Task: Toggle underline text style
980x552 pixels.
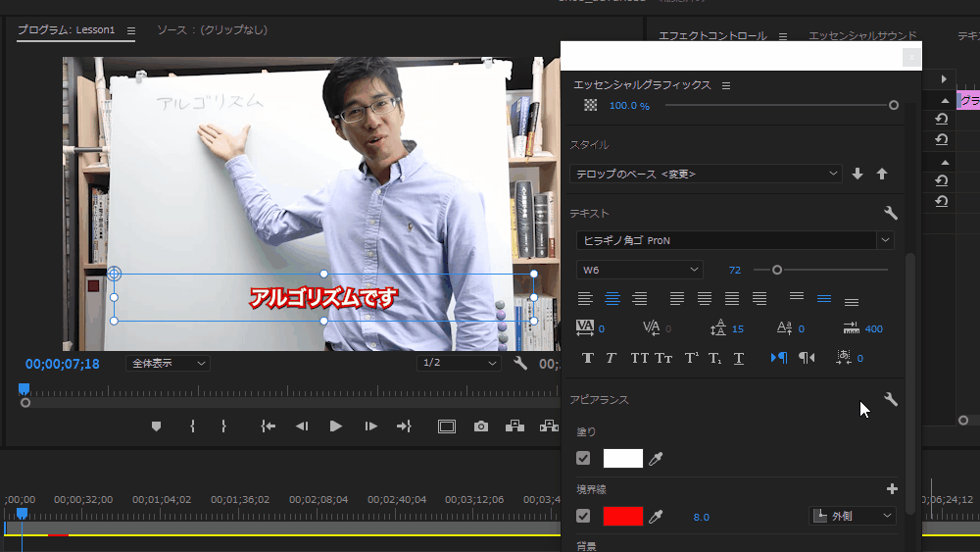Action: point(739,358)
